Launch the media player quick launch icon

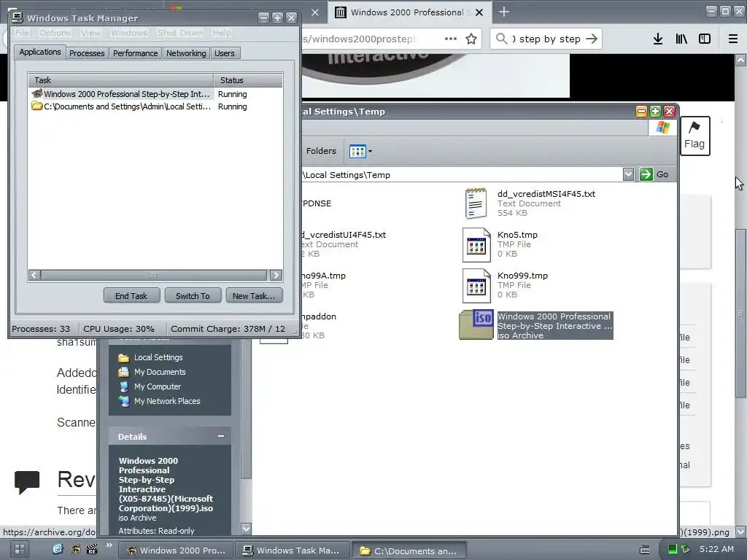coord(91,549)
